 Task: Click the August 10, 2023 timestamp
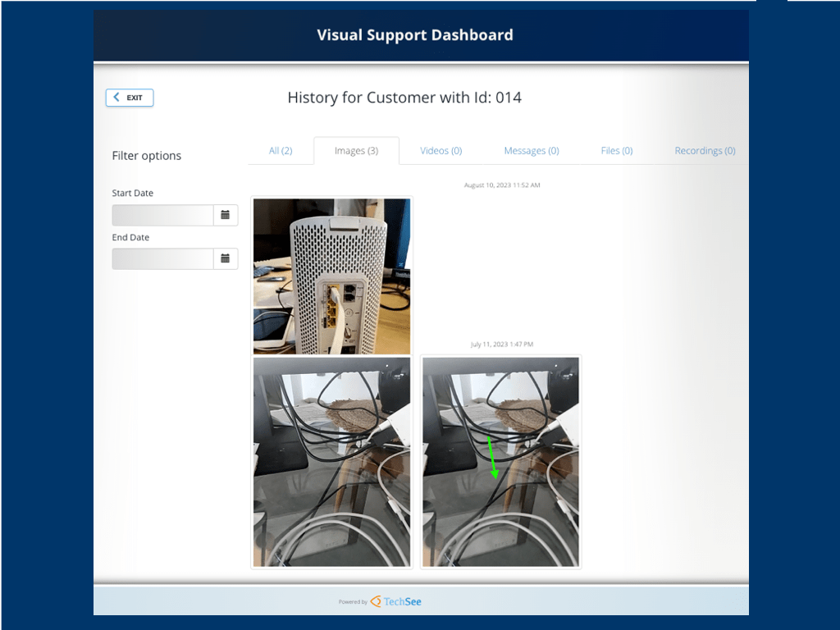502,185
